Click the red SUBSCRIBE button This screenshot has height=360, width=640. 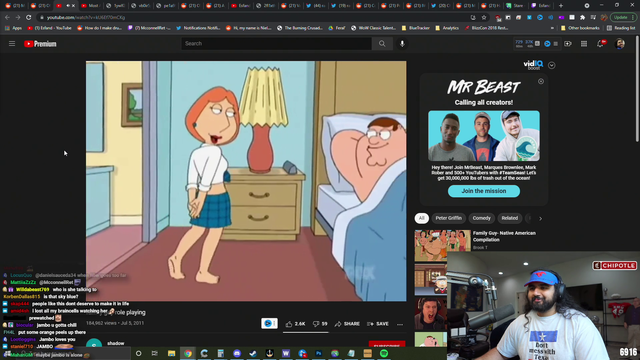387,345
